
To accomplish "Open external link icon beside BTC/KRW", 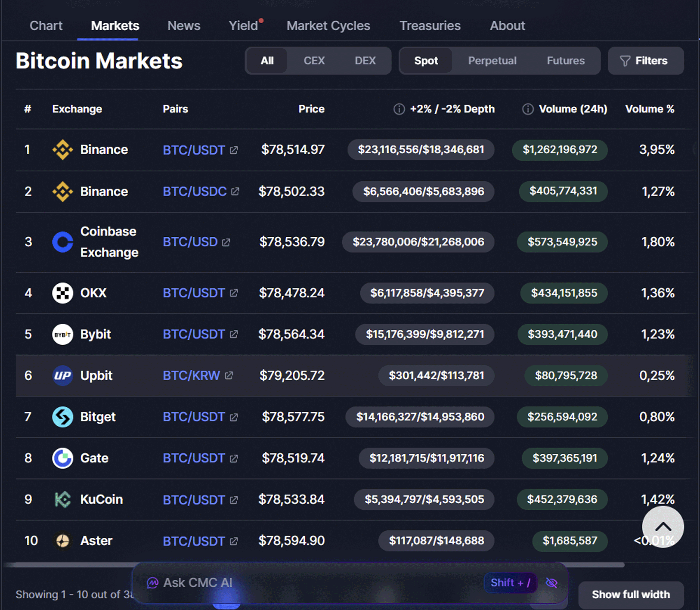I will click(x=229, y=375).
